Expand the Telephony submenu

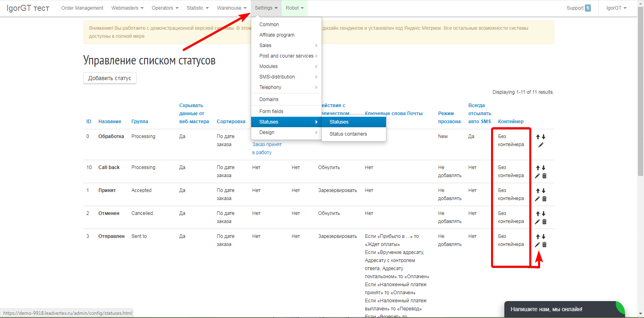pyautogui.click(x=286, y=87)
